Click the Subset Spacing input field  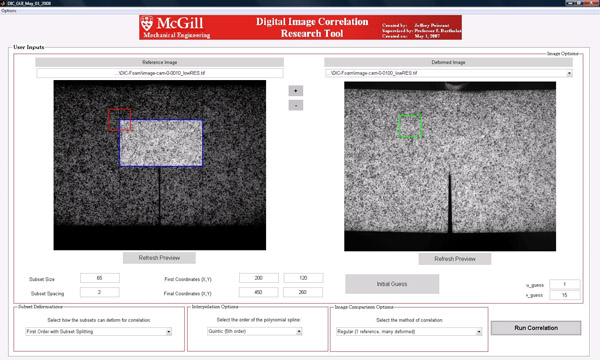(x=99, y=292)
